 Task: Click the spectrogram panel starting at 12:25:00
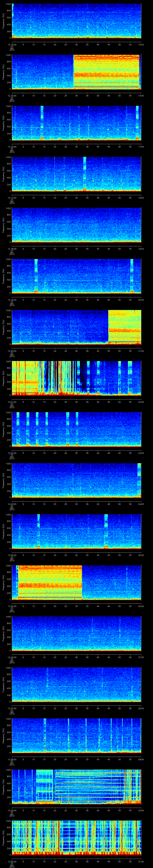tap(77, 582)
